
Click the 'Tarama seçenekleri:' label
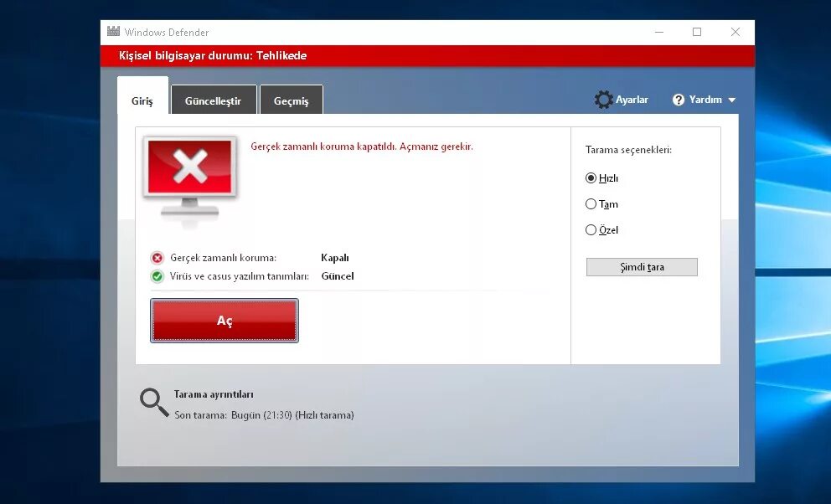click(x=628, y=150)
